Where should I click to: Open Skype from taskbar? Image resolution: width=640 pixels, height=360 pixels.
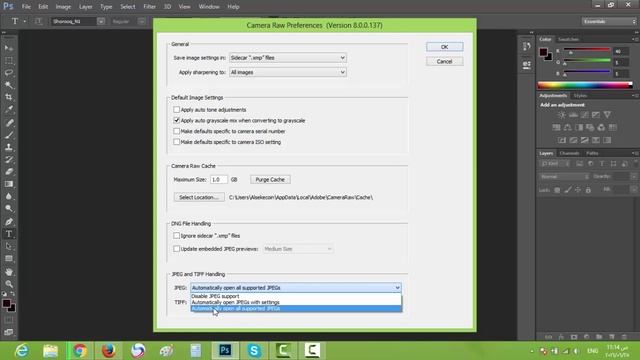coord(254,351)
